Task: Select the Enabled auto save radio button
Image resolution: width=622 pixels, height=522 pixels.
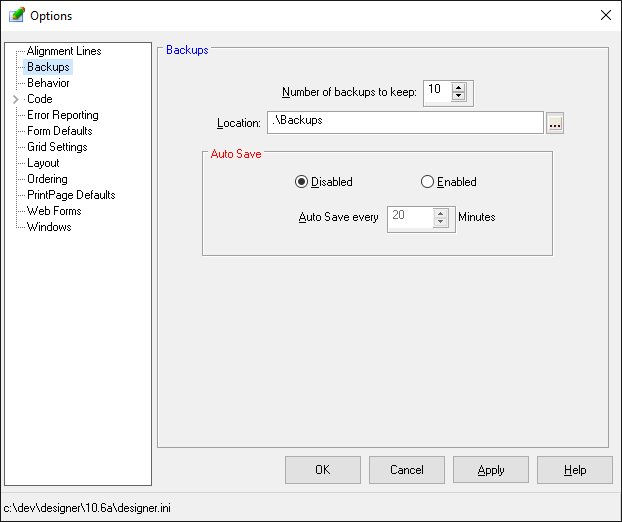Action: point(427,182)
